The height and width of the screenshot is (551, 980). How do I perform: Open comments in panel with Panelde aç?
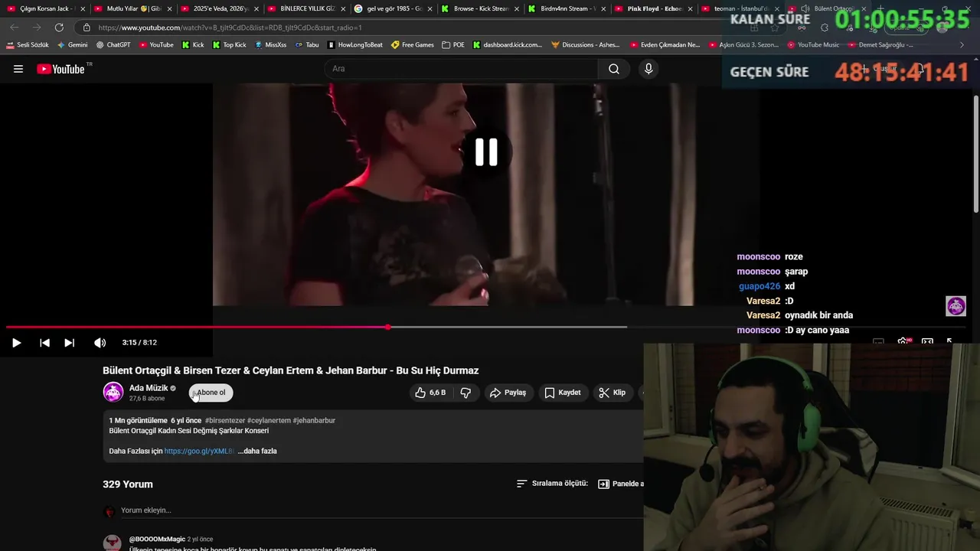[621, 484]
